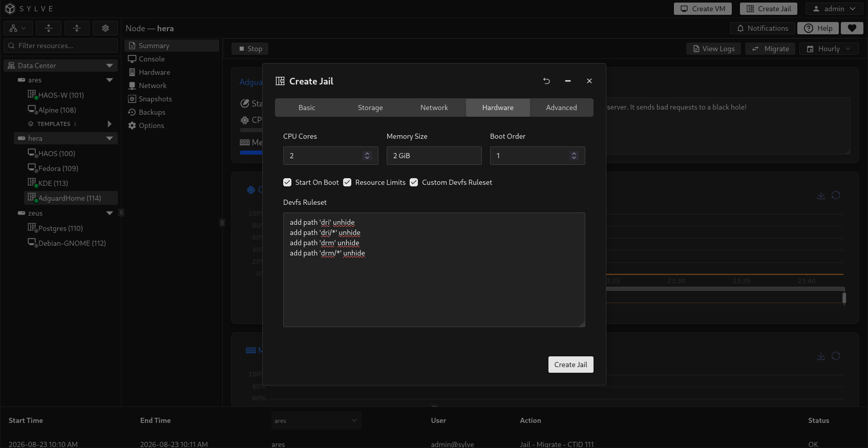Toggle the Start On Boot checkbox
This screenshot has height=448, width=868.
tap(287, 182)
